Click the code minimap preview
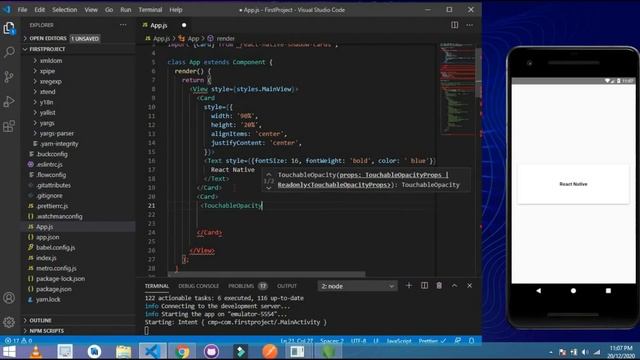The width and height of the screenshot is (640, 360). coord(457,88)
